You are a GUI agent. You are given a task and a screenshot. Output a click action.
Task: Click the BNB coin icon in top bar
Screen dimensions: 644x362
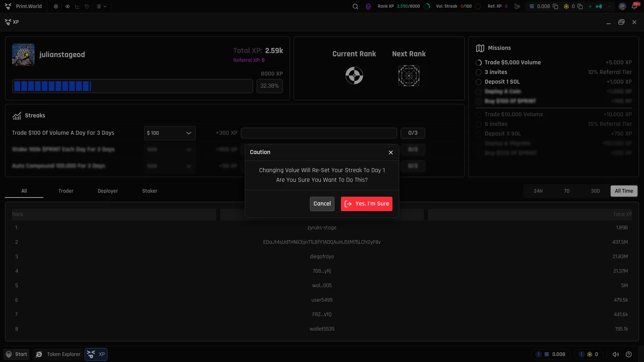566,6
